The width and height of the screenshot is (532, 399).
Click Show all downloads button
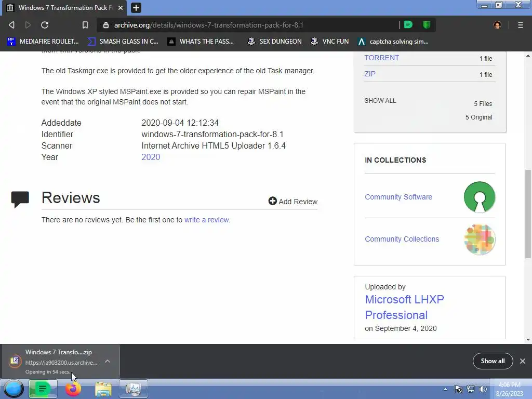point(493,361)
